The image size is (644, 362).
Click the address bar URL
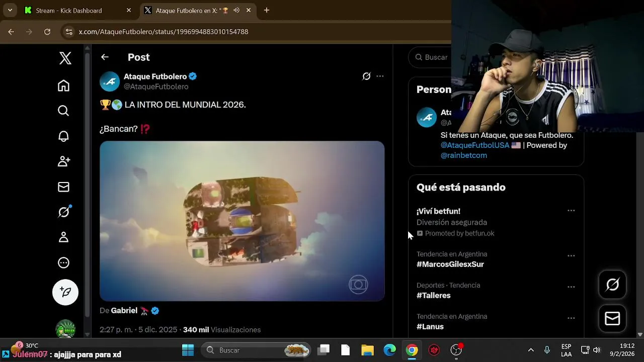click(x=164, y=32)
